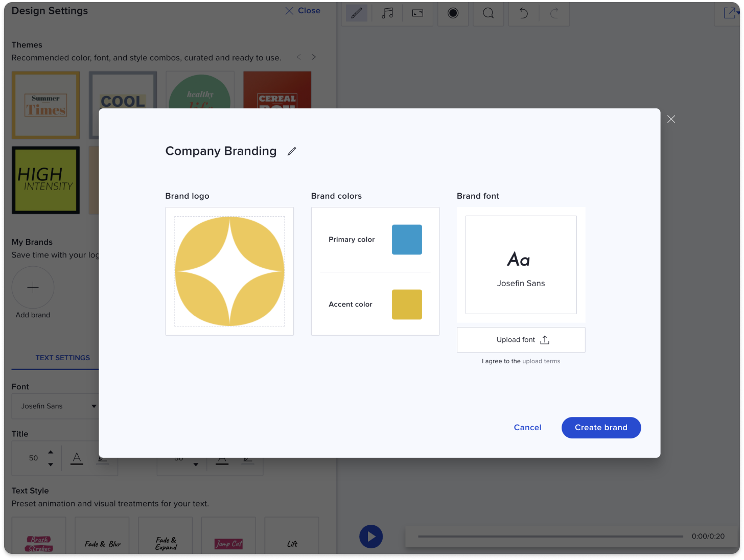Select the Brush Strokes text style

click(x=39, y=536)
